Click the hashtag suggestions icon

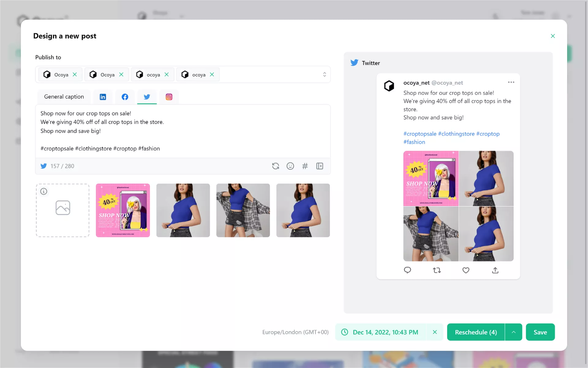pos(305,166)
